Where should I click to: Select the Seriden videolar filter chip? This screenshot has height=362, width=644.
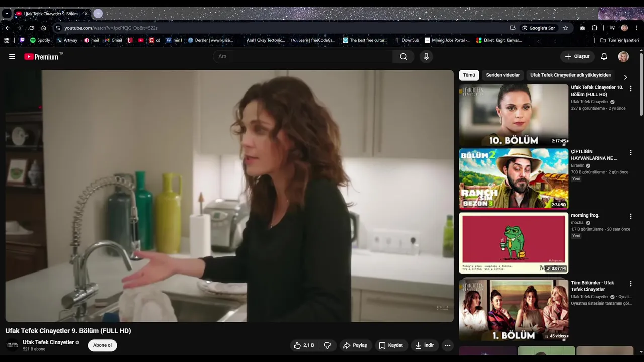pos(503,75)
